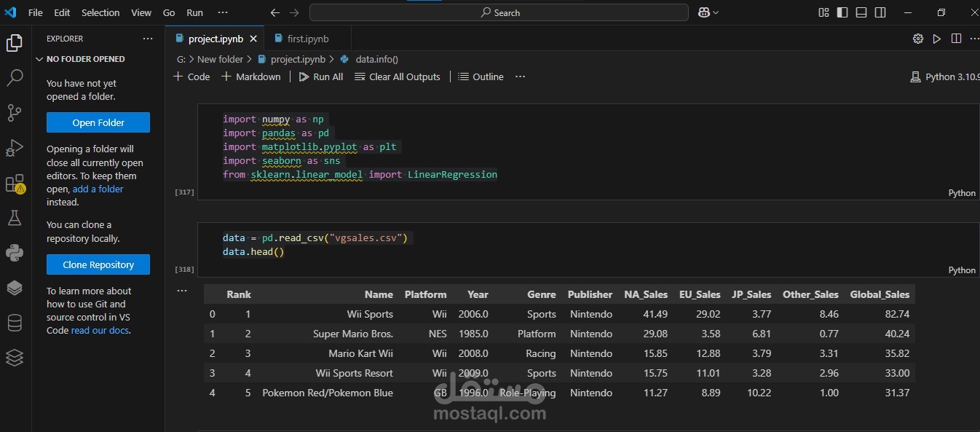Open more actions for cell output

(182, 291)
